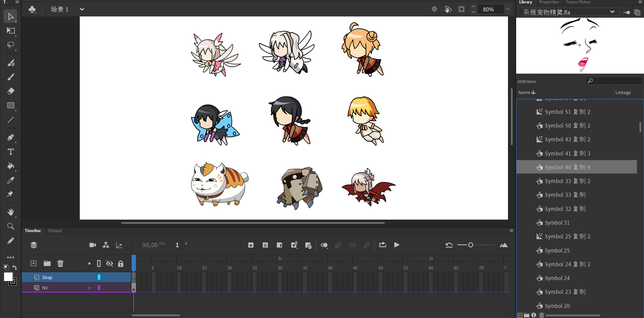Pick the Eraser tool
This screenshot has width=644, height=318.
(11, 91)
